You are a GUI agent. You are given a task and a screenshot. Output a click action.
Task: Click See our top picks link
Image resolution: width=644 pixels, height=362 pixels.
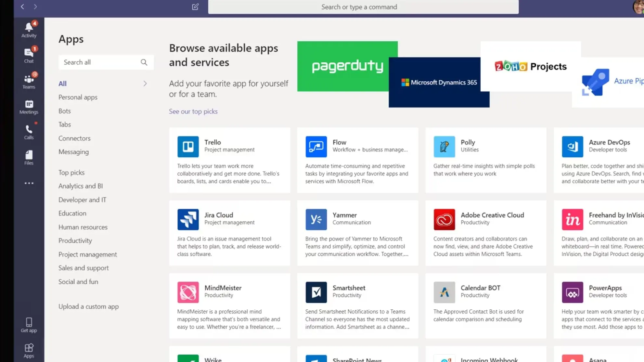(x=193, y=111)
